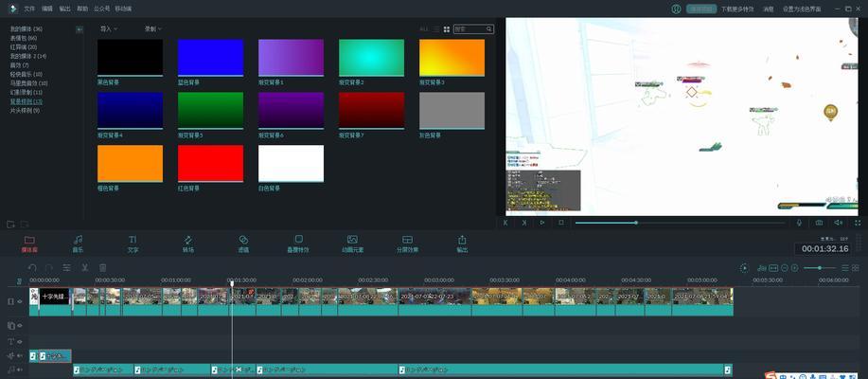Click Download more effects (下载更多特效) link
This screenshot has width=868, height=379.
(x=737, y=9)
